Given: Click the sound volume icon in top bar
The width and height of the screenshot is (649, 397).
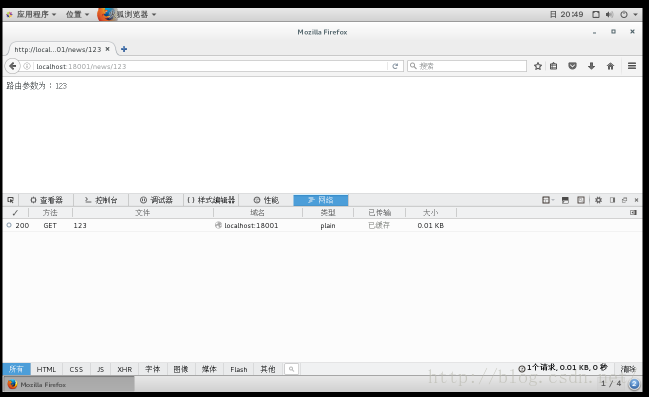Looking at the screenshot, I should pos(609,14).
